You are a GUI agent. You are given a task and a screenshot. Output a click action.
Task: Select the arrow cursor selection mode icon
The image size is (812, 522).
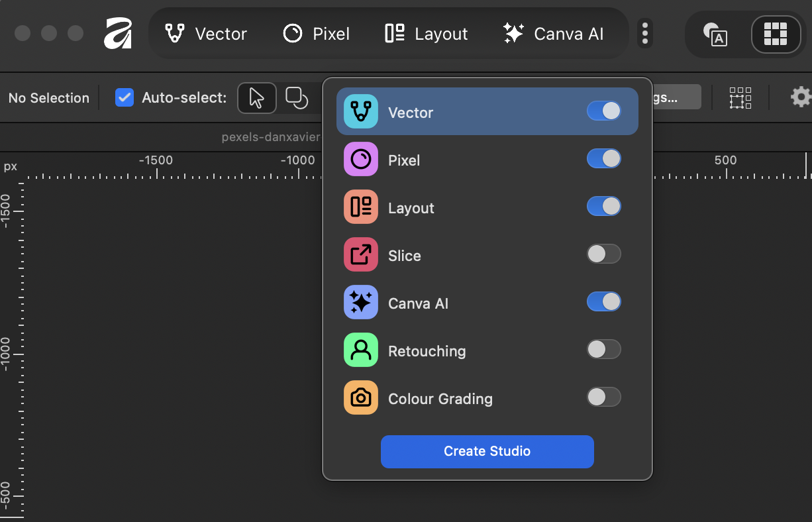coord(256,98)
